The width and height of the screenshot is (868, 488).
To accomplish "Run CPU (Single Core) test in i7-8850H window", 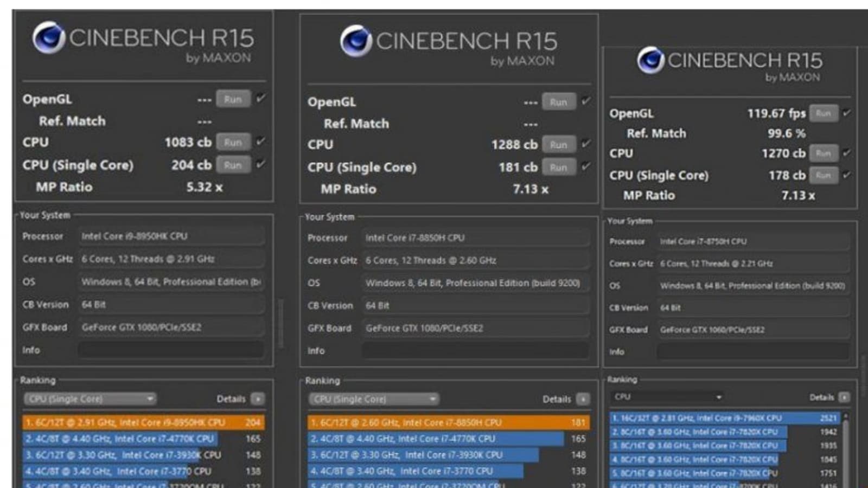I will pos(559,168).
